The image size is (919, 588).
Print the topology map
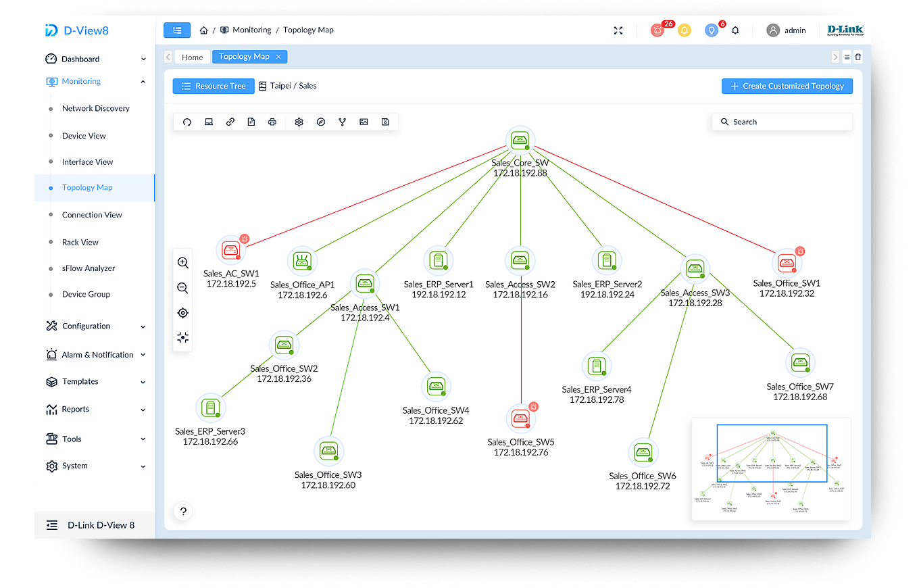point(272,122)
